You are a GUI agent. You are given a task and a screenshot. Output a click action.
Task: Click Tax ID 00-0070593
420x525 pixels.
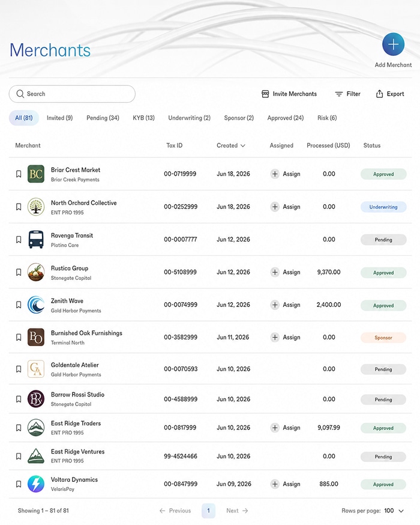coord(181,369)
